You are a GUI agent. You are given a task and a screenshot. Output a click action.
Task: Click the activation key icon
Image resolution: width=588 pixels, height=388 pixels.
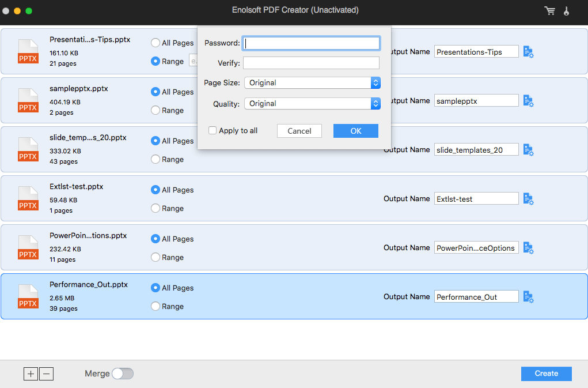[566, 11]
